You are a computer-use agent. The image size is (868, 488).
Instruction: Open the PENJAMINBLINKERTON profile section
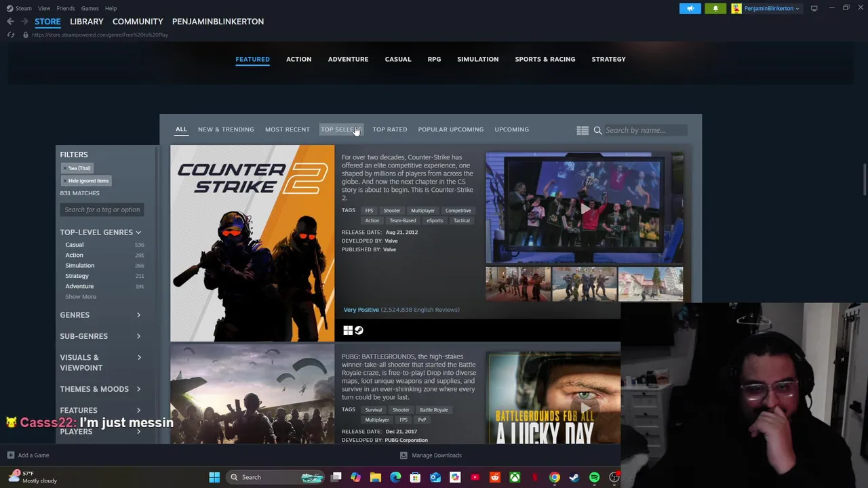(x=218, y=22)
